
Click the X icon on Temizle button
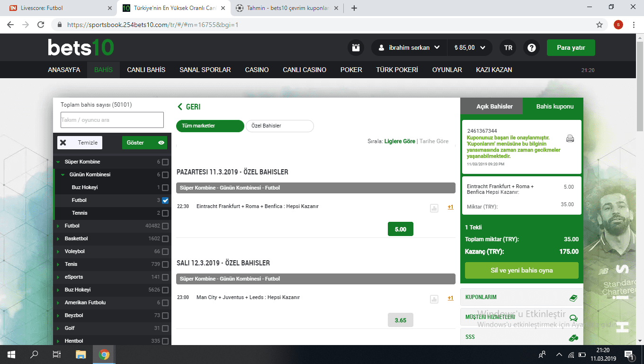[63, 143]
